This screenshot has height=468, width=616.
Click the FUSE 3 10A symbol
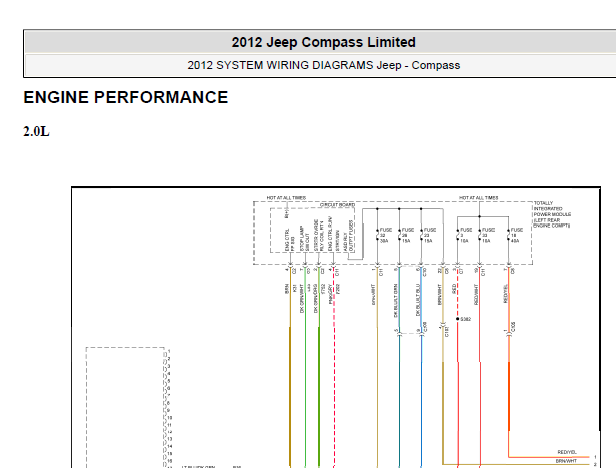[463, 235]
